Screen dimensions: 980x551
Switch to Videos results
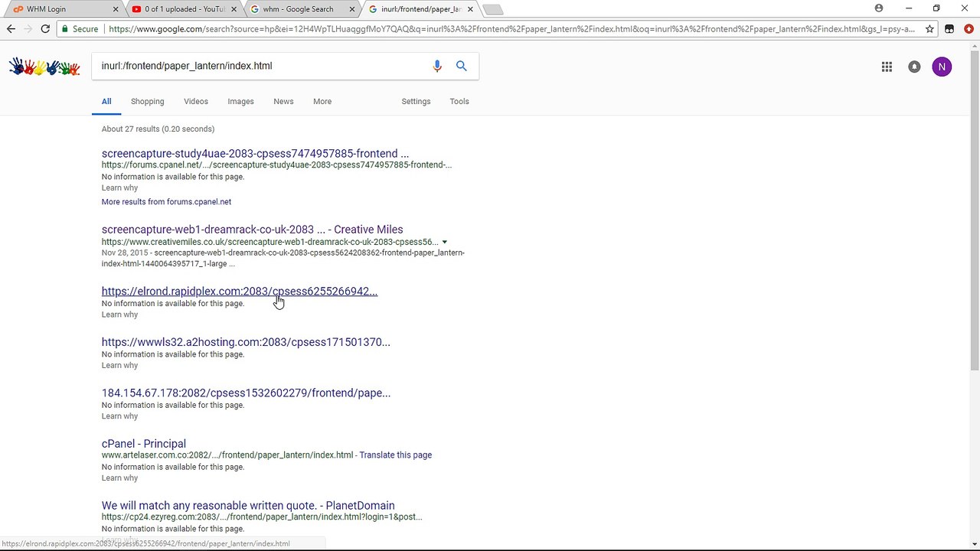pyautogui.click(x=196, y=101)
